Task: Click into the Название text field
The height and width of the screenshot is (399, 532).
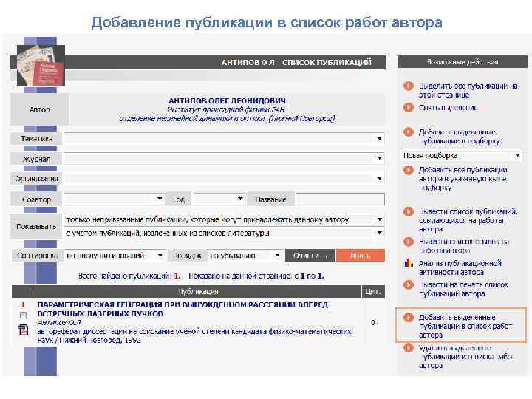Action: pos(341,199)
